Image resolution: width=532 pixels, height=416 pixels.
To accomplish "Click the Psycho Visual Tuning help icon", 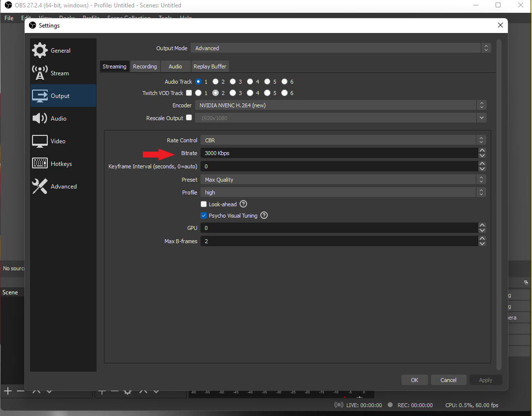I will tap(264, 215).
